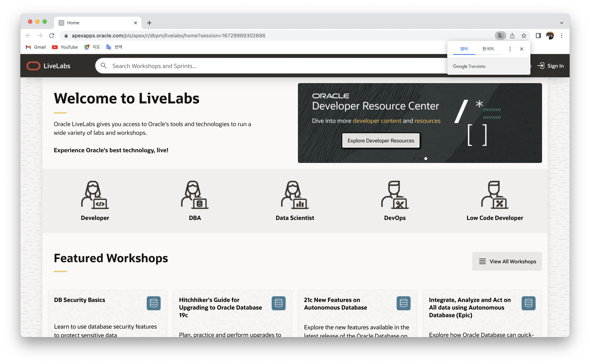Screen dimensions: 590x364
Task: Expand the tab search chevron
Action: pos(561,23)
